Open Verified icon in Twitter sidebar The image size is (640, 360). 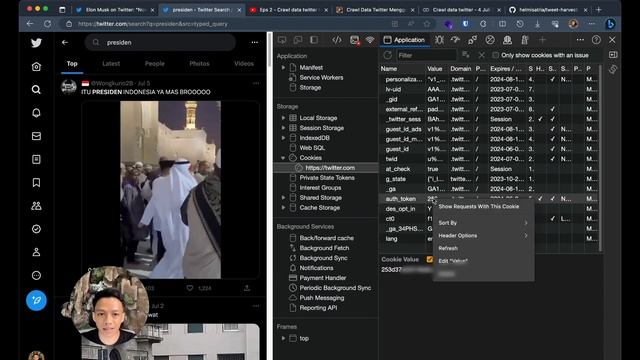tap(36, 229)
